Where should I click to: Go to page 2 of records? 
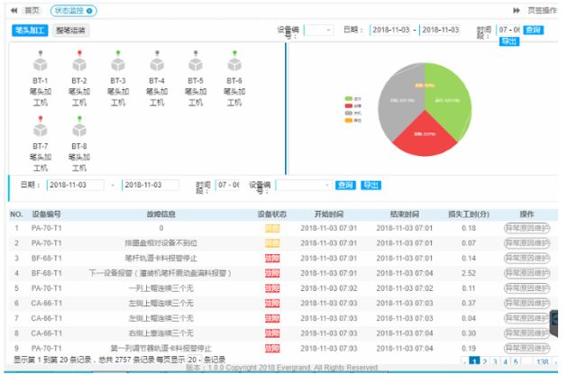point(484,362)
